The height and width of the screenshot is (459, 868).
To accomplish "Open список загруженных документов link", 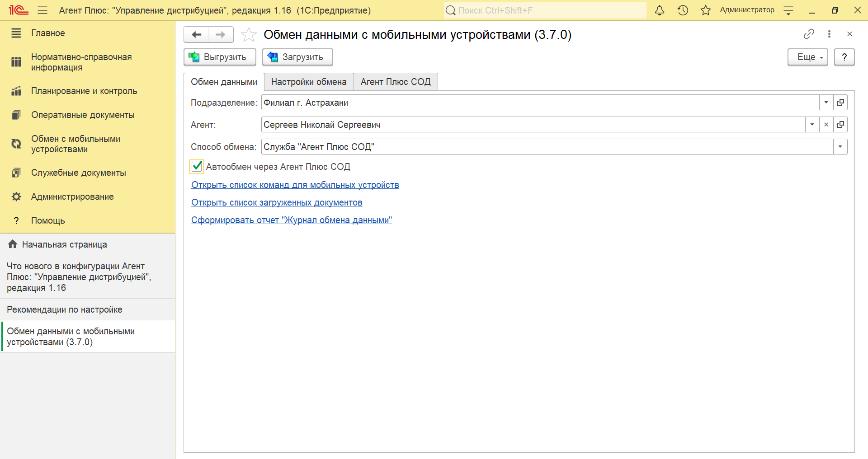I will (277, 202).
